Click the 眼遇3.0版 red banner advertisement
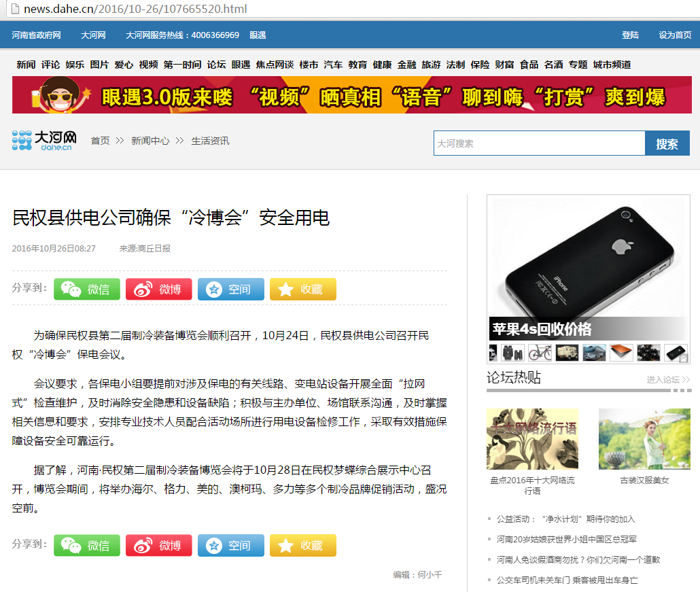Viewport: 700px width, 592px height. coord(352,94)
